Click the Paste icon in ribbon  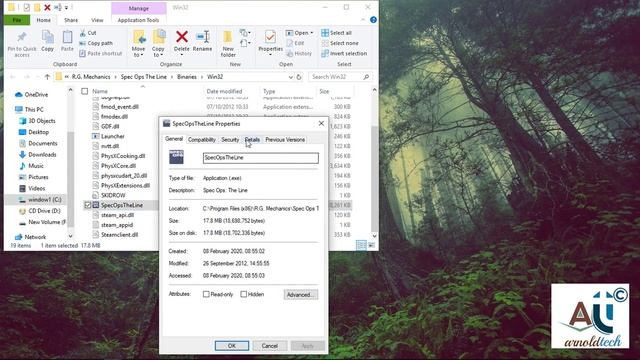67,38
